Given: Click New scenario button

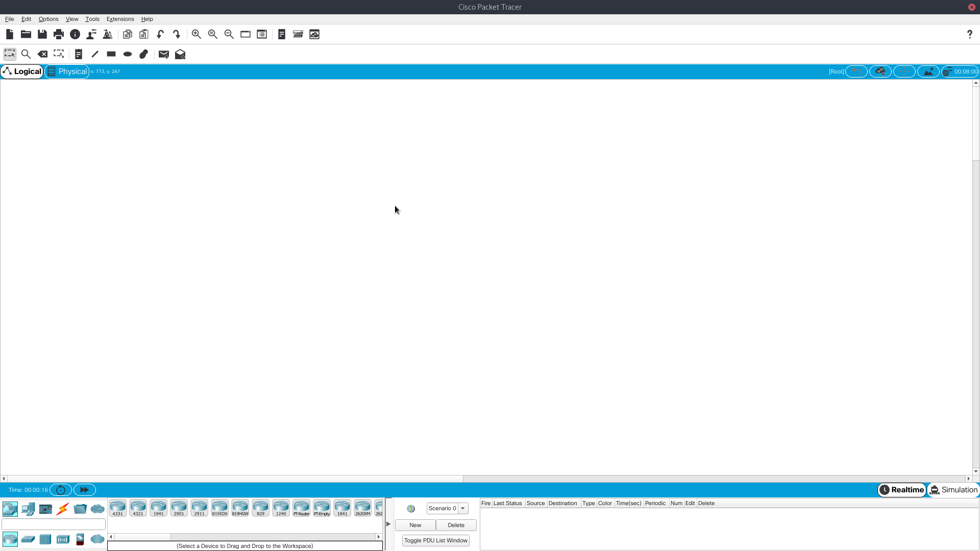Looking at the screenshot, I should pos(415,525).
